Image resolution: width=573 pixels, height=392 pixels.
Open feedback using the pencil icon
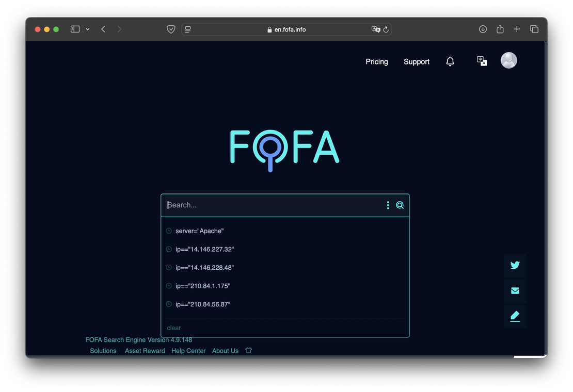(515, 316)
